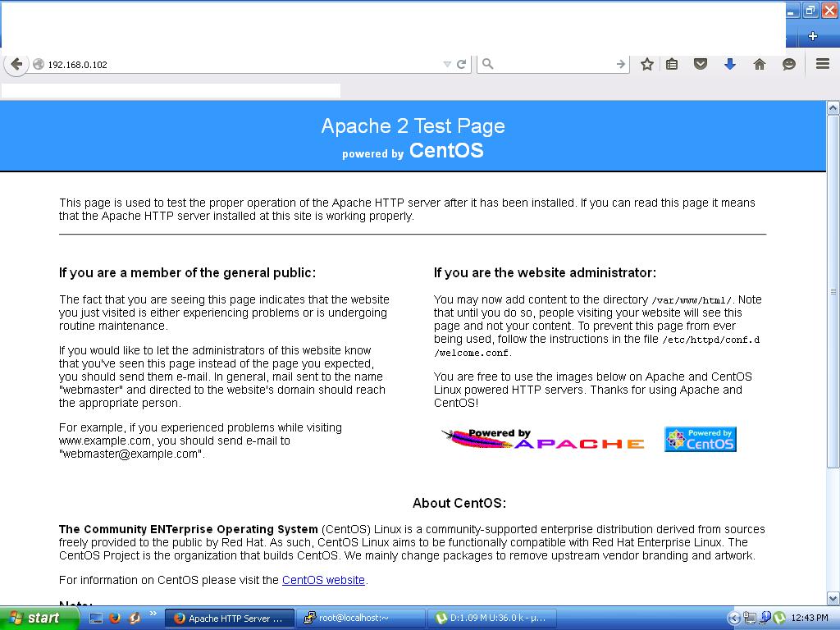The image size is (840, 630).
Task: Switch to uTorrent taskbar window
Action: (x=492, y=619)
